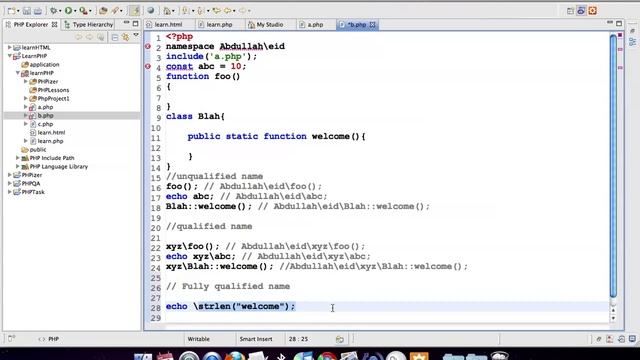Viewport: 640px width, 360px height.
Task: Switch to the PHP perspective icon
Action: tap(581, 11)
